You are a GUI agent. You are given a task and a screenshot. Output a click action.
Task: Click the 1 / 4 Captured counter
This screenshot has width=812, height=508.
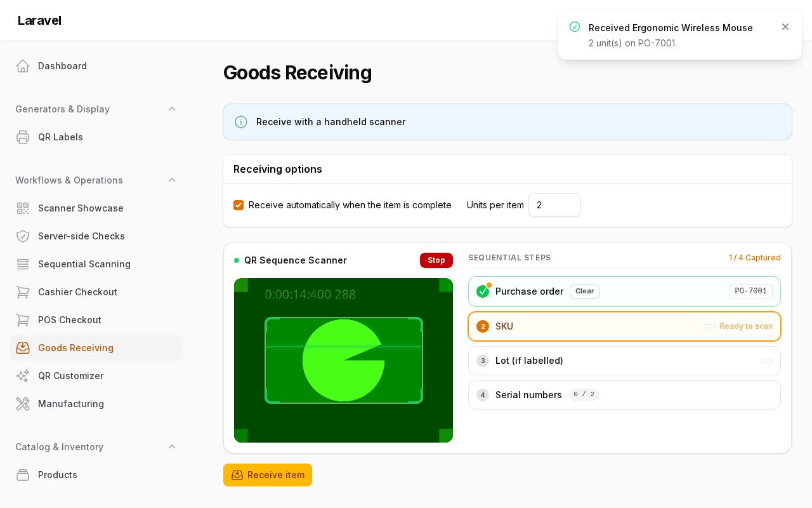(755, 258)
